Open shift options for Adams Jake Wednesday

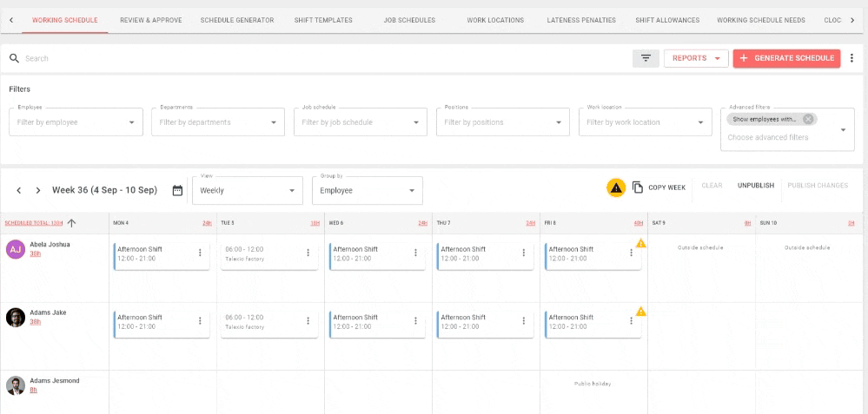tap(415, 320)
